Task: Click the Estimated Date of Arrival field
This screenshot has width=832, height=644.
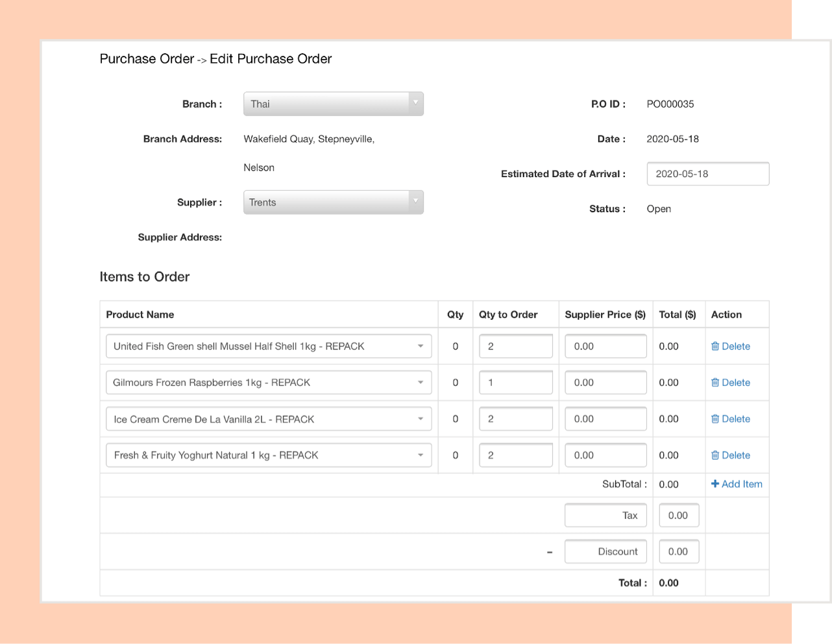Action: (x=708, y=174)
